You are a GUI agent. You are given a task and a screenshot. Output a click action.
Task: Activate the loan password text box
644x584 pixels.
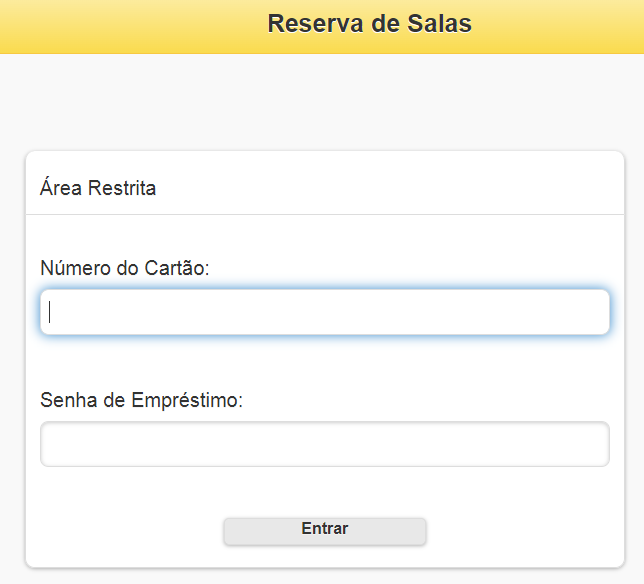coord(325,444)
